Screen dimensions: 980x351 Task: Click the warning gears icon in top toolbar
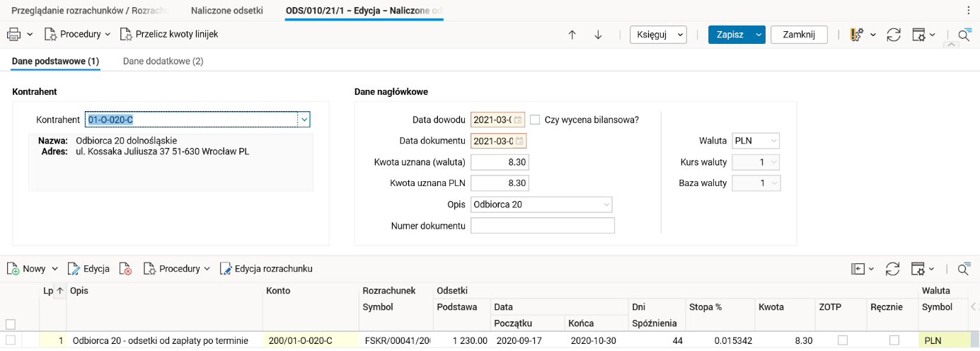click(857, 35)
